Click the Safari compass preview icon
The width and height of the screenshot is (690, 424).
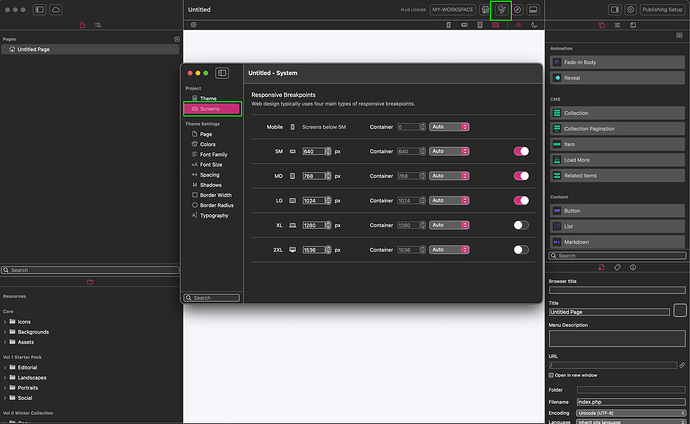(518, 10)
